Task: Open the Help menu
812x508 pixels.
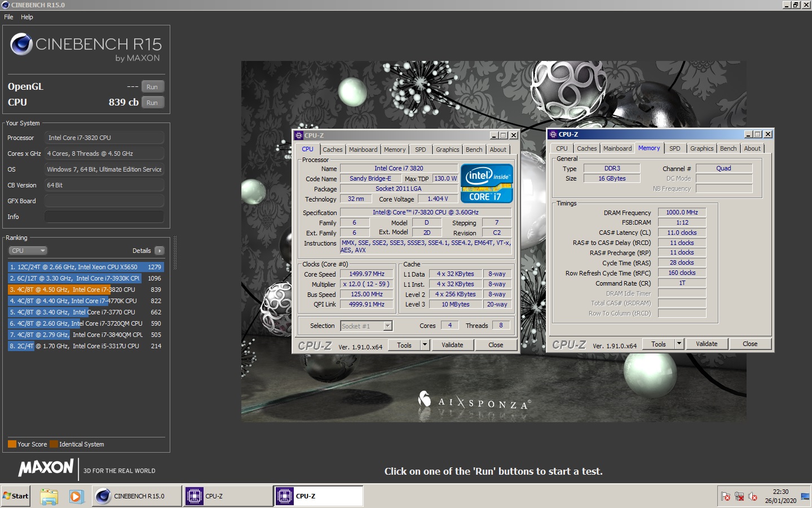Action: pyautogui.click(x=27, y=17)
